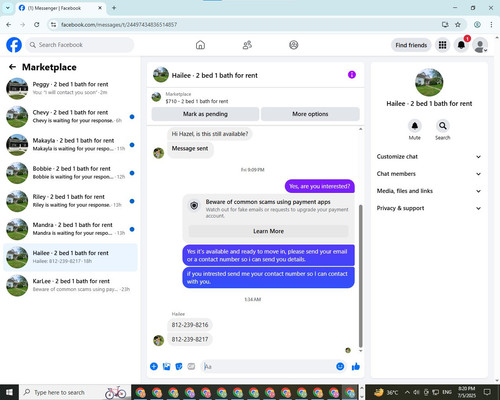Search in the Hailee conversation
500x400 pixels.
(443, 126)
